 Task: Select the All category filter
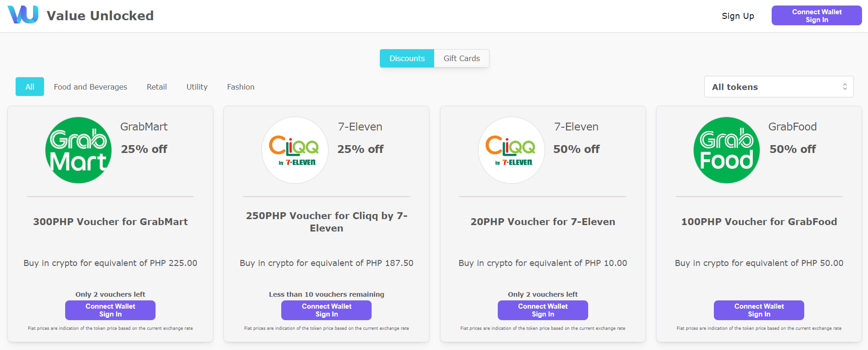(30, 87)
